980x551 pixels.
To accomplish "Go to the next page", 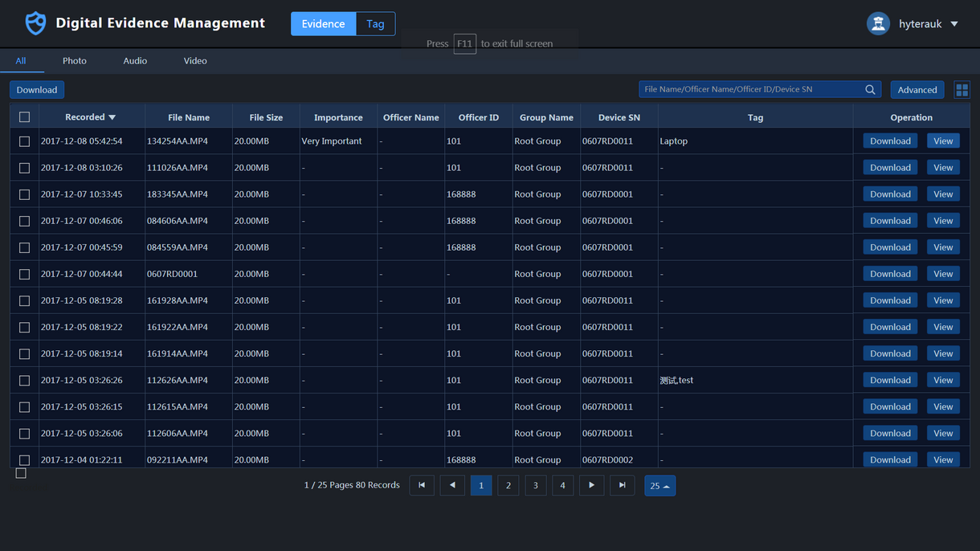I will click(x=591, y=485).
